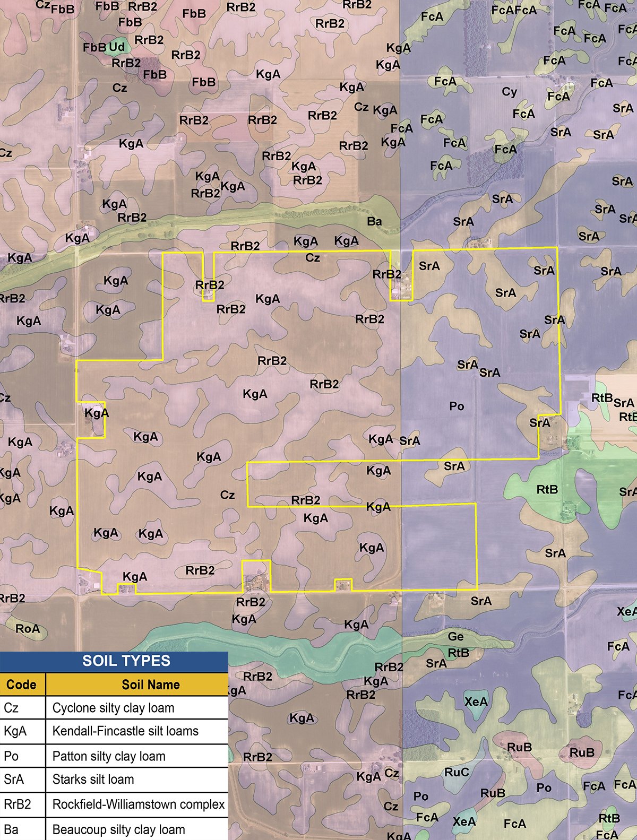Click the green RtB soil area label

[547, 489]
